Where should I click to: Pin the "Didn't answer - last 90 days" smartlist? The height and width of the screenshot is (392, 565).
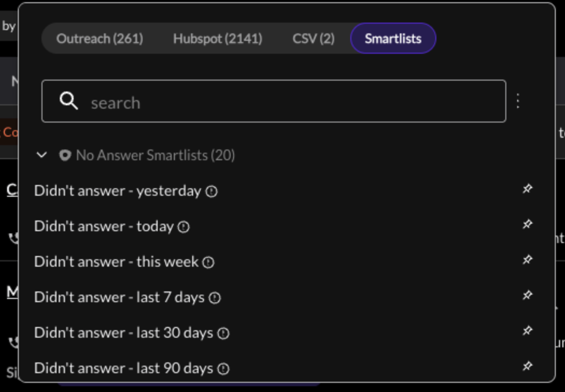click(x=527, y=366)
